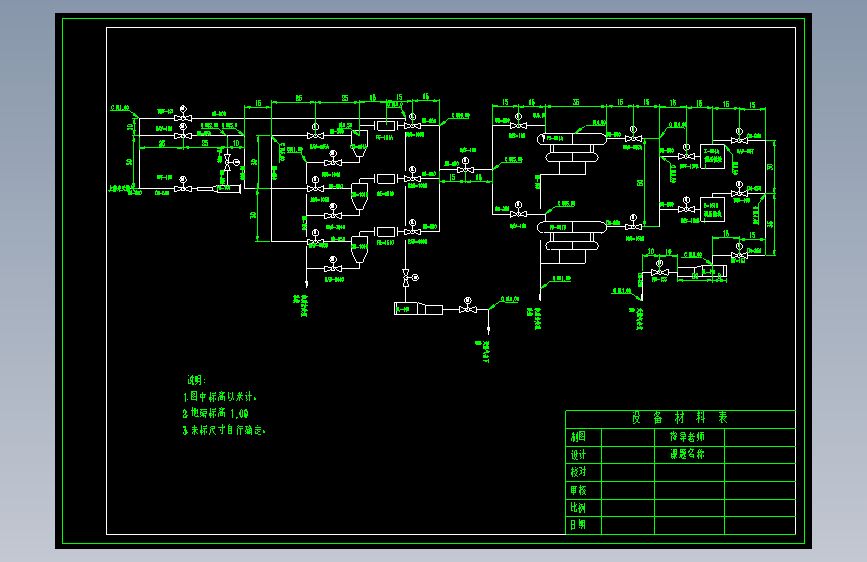Select note 1.图中标高以米计
The width and height of the screenshot is (867, 562).
[x=220, y=397]
